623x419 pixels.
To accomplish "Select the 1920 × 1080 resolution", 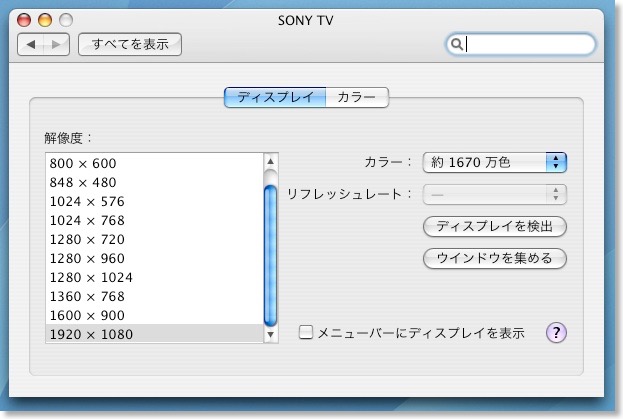I will [154, 334].
